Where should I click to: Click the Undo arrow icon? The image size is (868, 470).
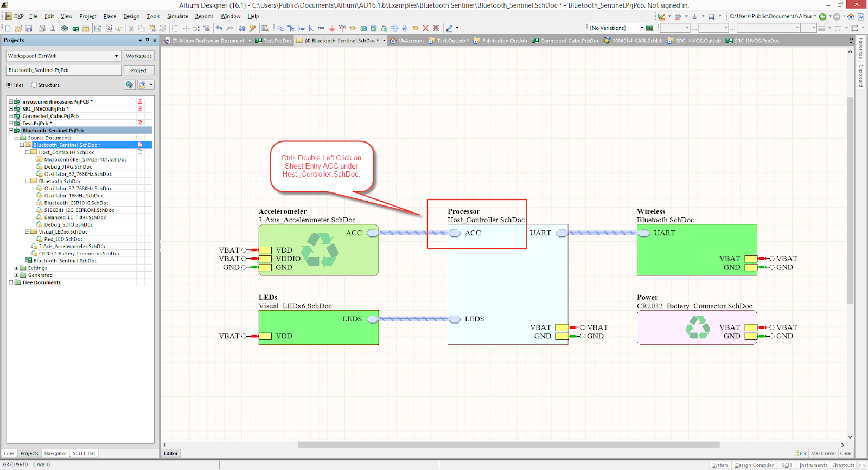coord(219,28)
